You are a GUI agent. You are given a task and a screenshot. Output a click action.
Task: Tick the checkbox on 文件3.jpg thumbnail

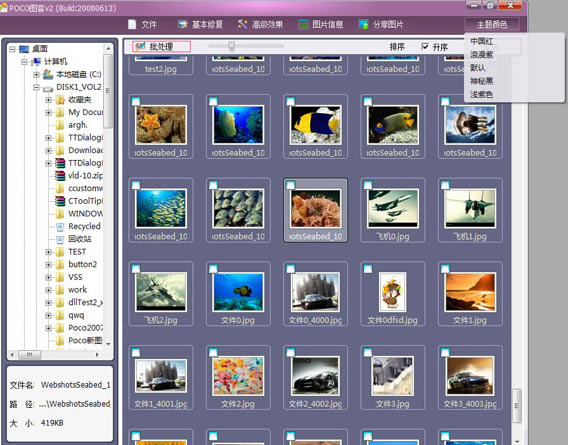[368, 353]
